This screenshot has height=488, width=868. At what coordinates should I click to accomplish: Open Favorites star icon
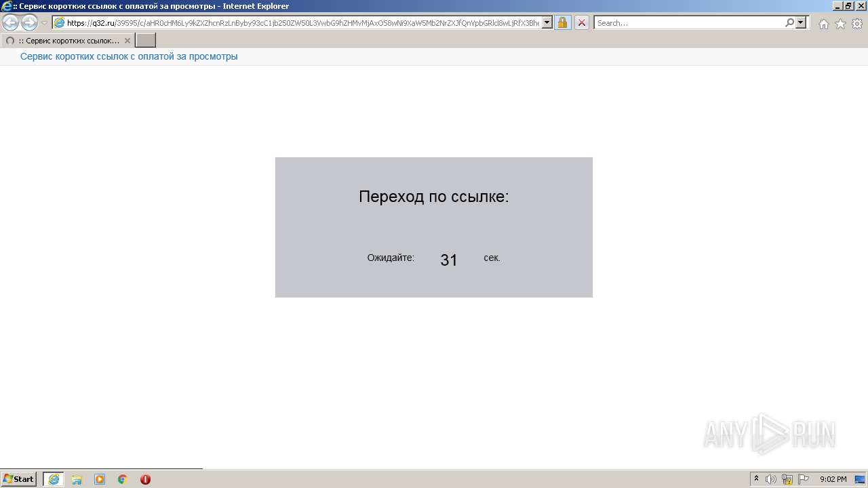(840, 24)
